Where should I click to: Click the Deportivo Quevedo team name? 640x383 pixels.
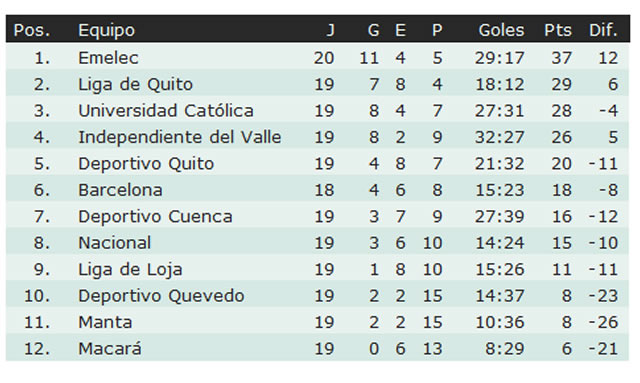[x=161, y=296]
